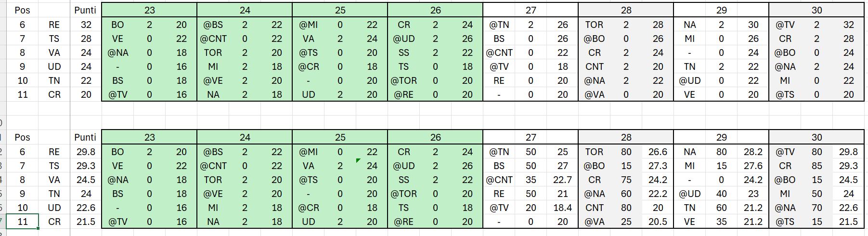Select the week 30 header in upper table

(816, 10)
